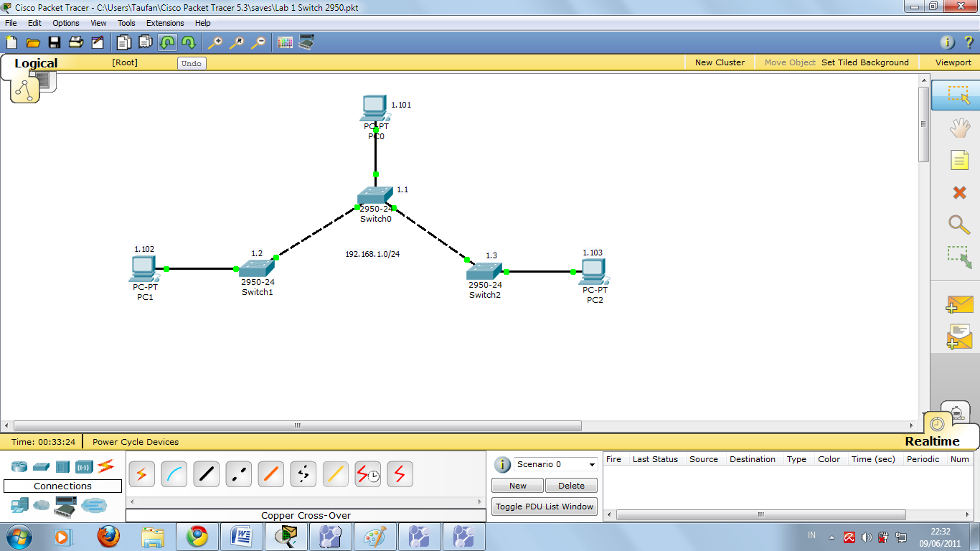Click Toggle PDU List Window button
Image resolution: width=980 pixels, height=551 pixels.
tap(545, 507)
